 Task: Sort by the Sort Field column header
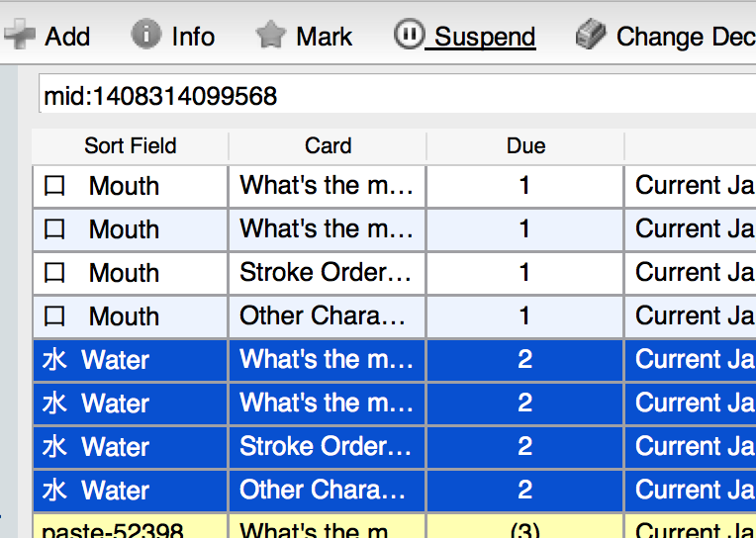[x=130, y=146]
